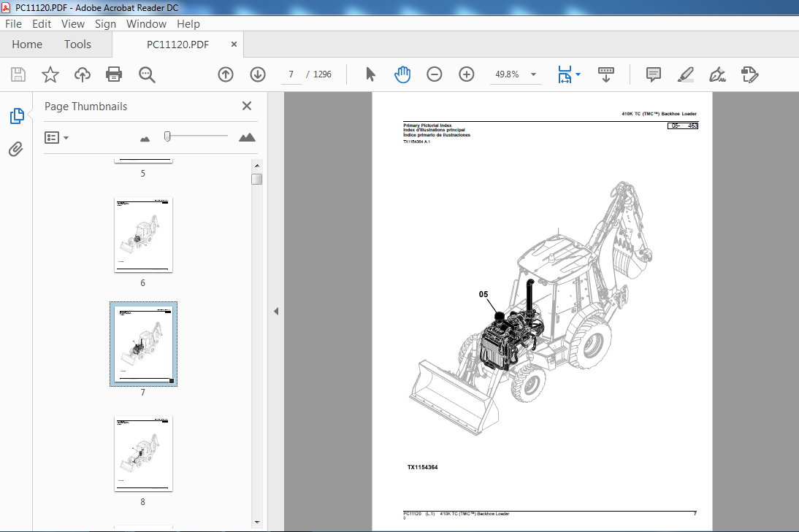Open the Sign menu

point(105,24)
